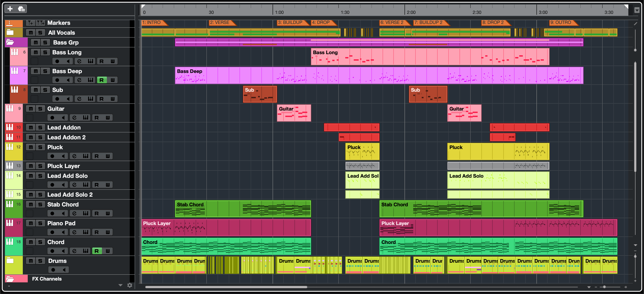This screenshot has width=644, height=294.
Task: Mute the All Vocals folder track
Action: tap(31, 32)
